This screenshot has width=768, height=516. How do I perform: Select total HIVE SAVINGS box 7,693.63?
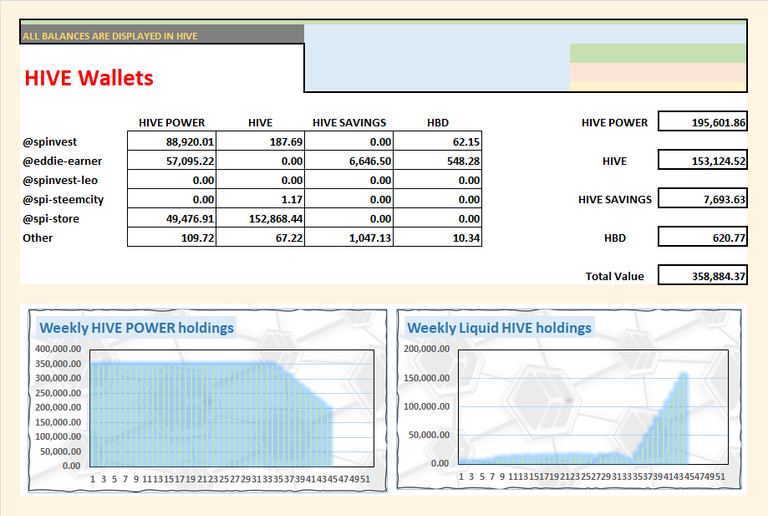click(x=702, y=198)
